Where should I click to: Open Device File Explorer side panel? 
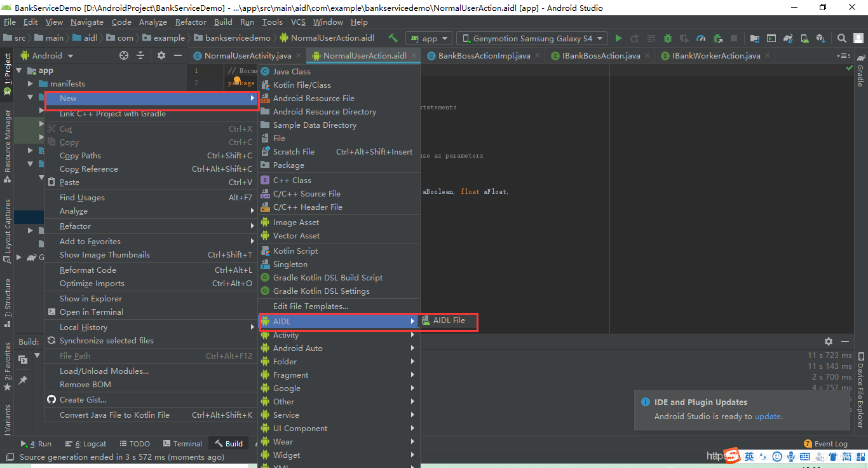(860, 390)
